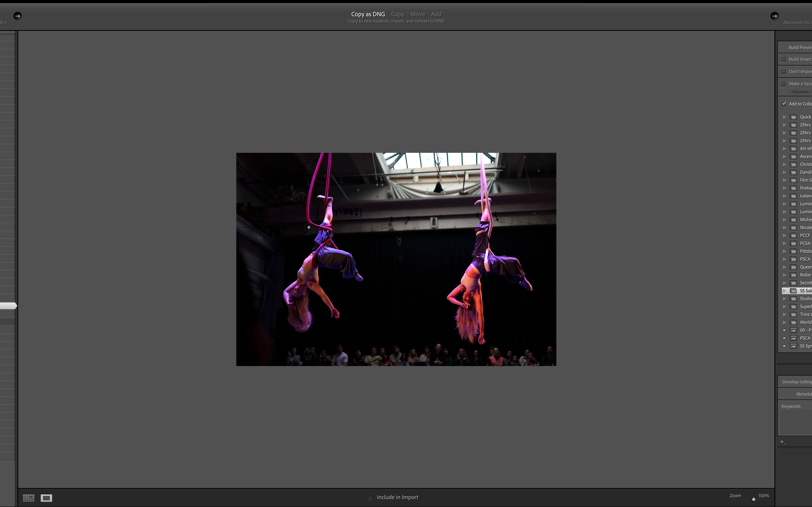Expand the SS Spr collection set triangle
The height and width of the screenshot is (507, 812).
pyautogui.click(x=785, y=346)
